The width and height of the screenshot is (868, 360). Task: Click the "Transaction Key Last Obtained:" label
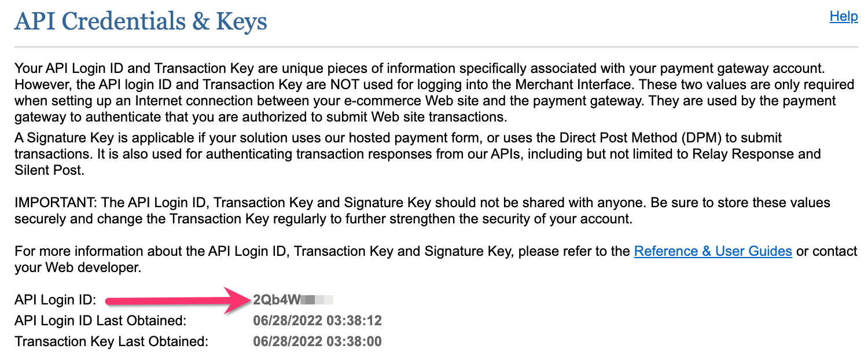[x=111, y=341]
